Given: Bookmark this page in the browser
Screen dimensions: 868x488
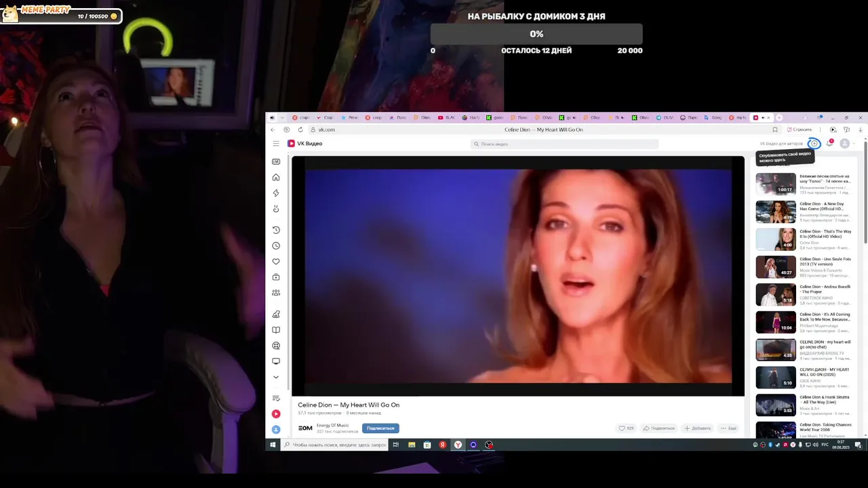Looking at the screenshot, I should (775, 129).
